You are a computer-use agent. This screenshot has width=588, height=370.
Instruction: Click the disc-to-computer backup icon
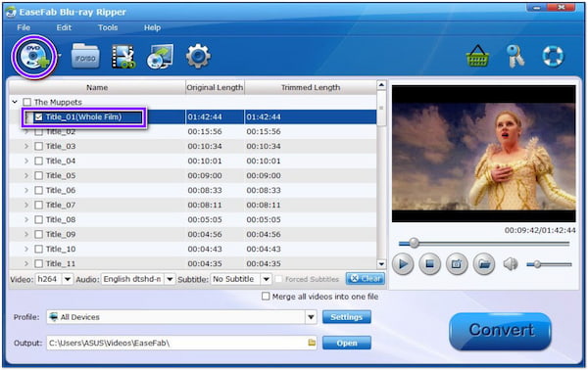tap(160, 57)
